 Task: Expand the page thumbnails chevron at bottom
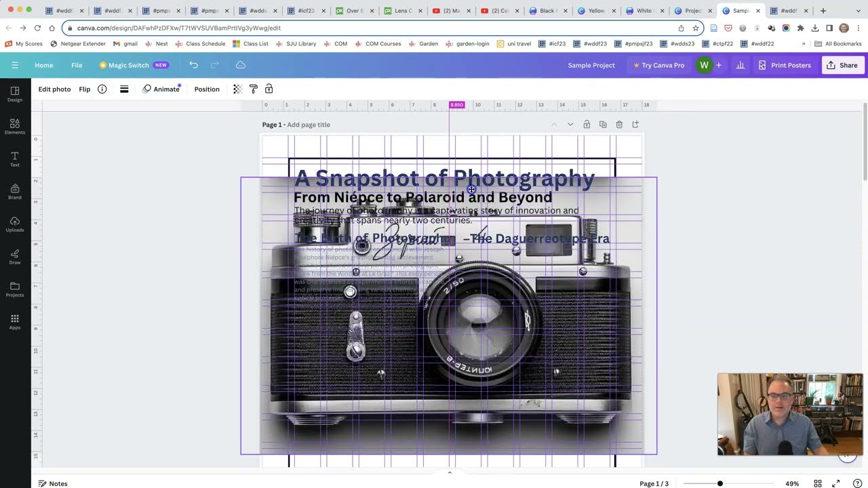449,472
